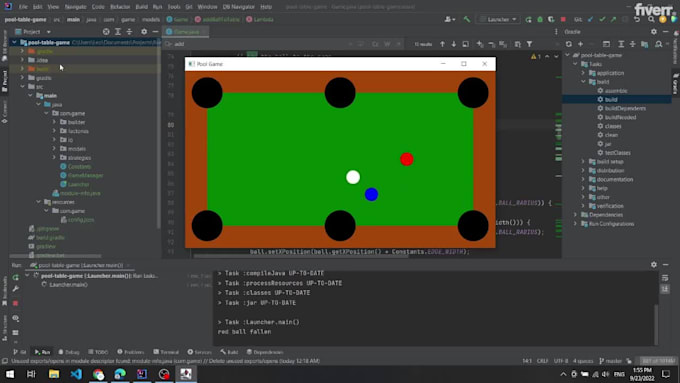
Task: Select config.json in Project tree
Action: (81, 220)
